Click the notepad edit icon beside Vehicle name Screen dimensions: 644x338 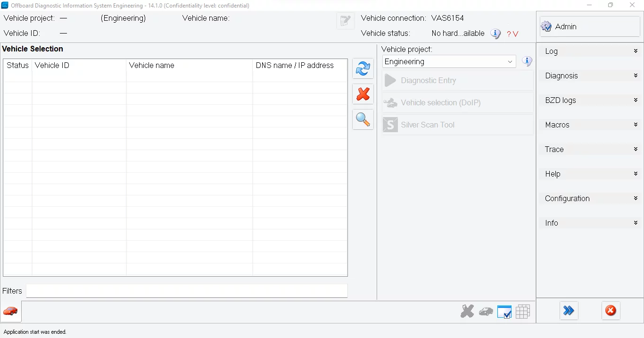pos(345,20)
